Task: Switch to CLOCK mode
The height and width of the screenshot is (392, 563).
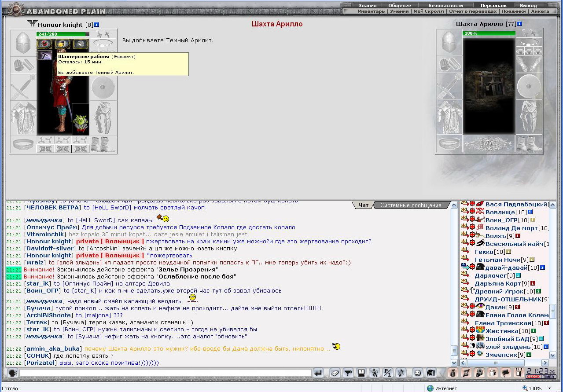Action: [534, 377]
